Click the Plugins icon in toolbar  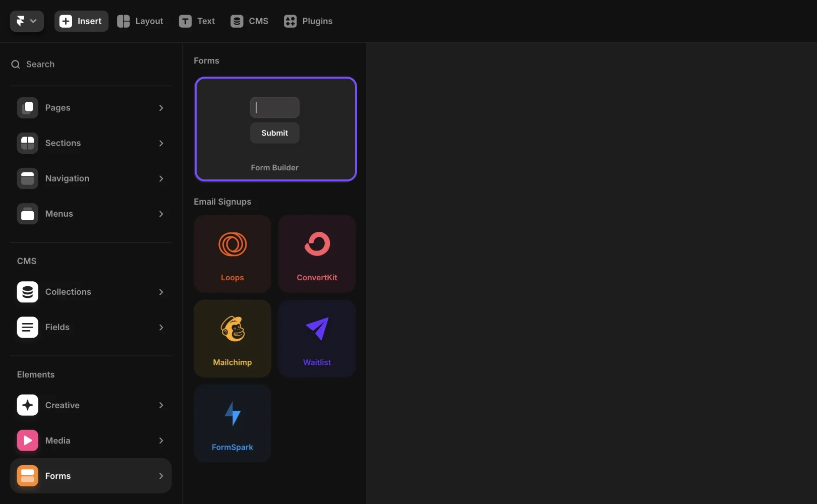pos(290,21)
